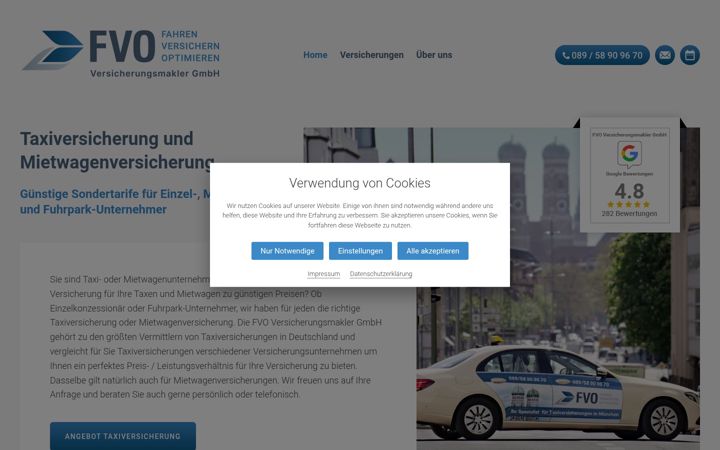Accept only necessary cookies with Nur Notwendige
The image size is (720, 450).
tap(287, 251)
